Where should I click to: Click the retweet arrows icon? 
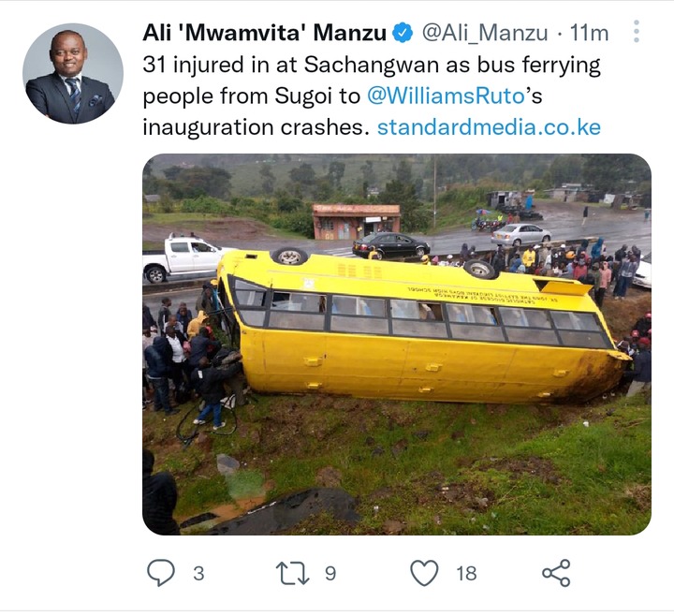[x=292, y=574]
